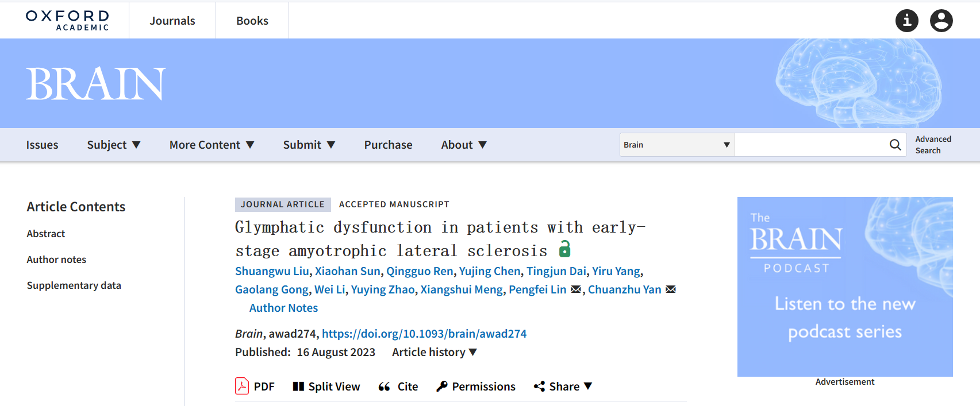Expand the Article history dropdown
The image size is (980, 406).
click(x=435, y=352)
